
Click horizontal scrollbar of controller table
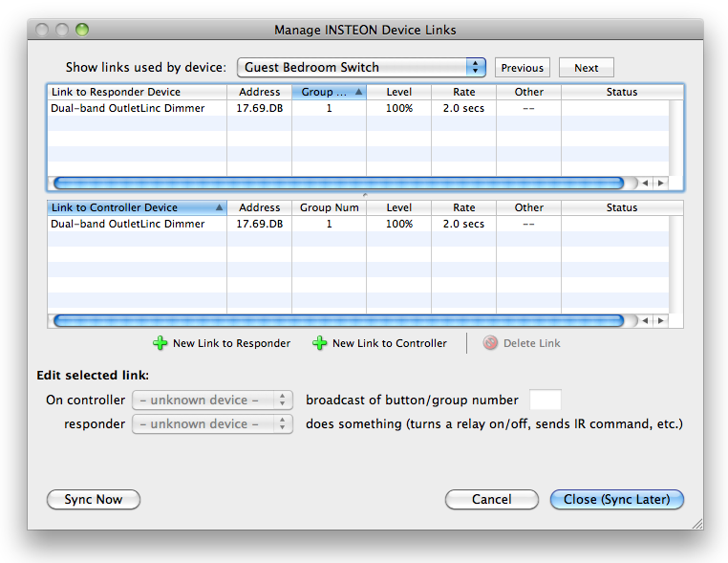click(x=339, y=320)
